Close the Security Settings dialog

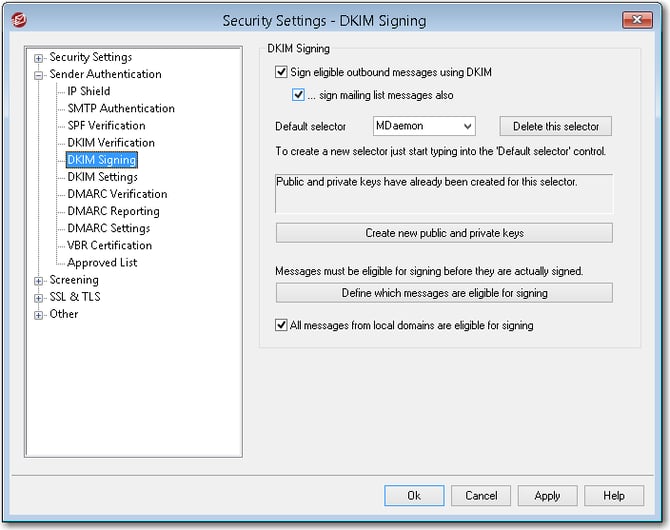coord(637,20)
